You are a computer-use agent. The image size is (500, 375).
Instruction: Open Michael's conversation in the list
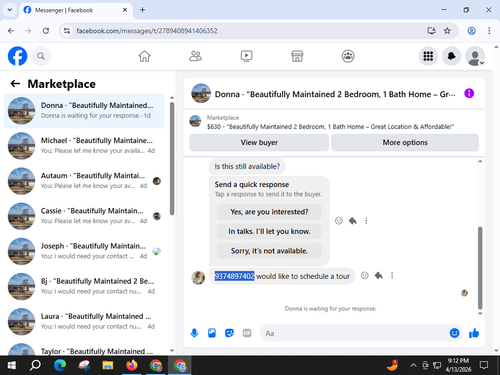pos(84,146)
